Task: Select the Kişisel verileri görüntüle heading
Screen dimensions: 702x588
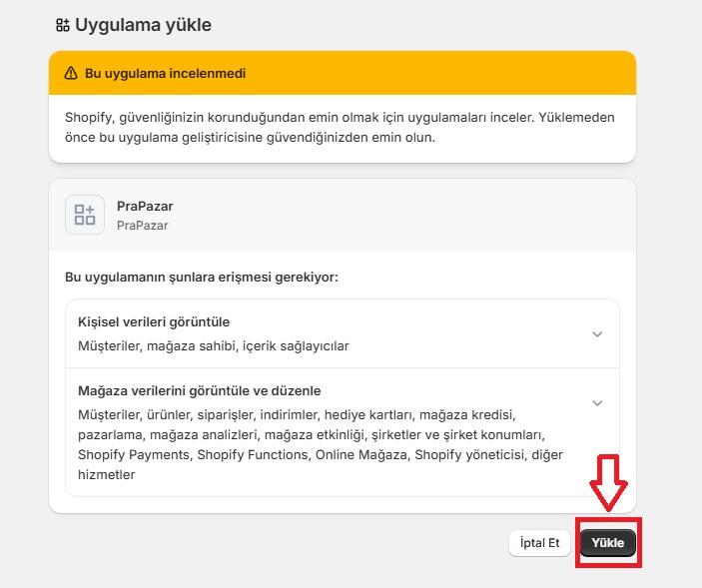Action: tap(154, 322)
